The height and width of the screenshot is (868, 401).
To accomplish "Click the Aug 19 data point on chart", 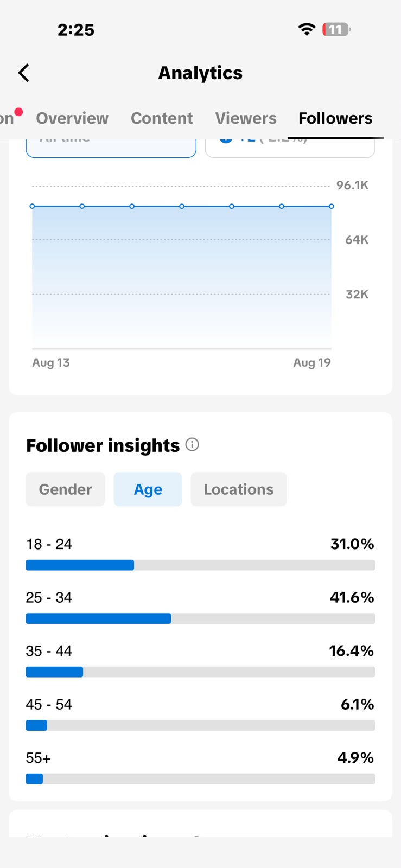I will [x=332, y=206].
